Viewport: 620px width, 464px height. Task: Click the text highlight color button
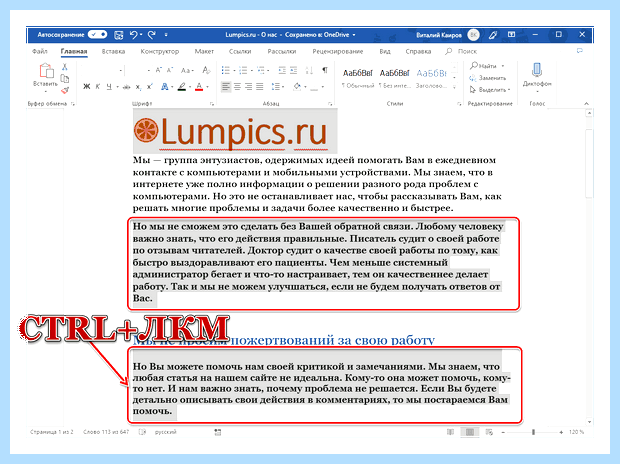pyautogui.click(x=181, y=87)
